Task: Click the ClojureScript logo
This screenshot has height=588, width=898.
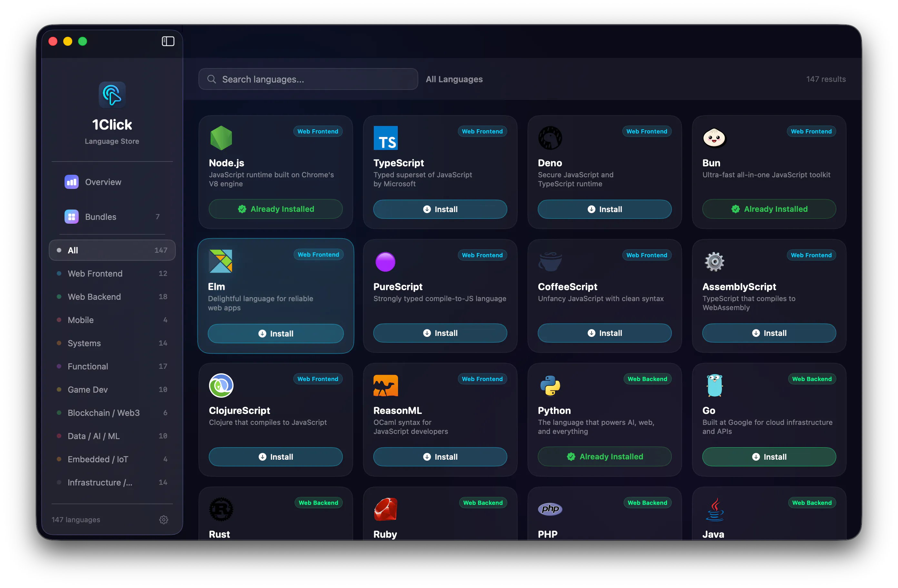Action: [x=221, y=385]
